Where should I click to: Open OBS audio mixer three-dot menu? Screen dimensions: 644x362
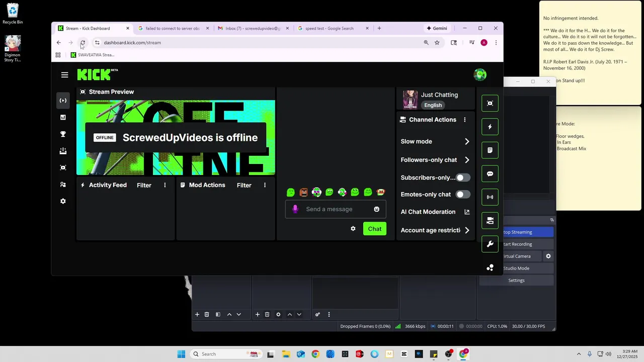coord(329,314)
